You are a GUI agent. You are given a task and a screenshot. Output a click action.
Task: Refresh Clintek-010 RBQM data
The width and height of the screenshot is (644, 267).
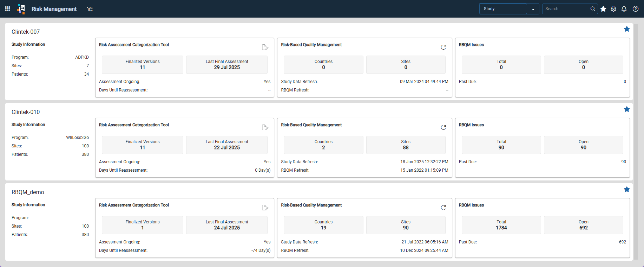[443, 127]
